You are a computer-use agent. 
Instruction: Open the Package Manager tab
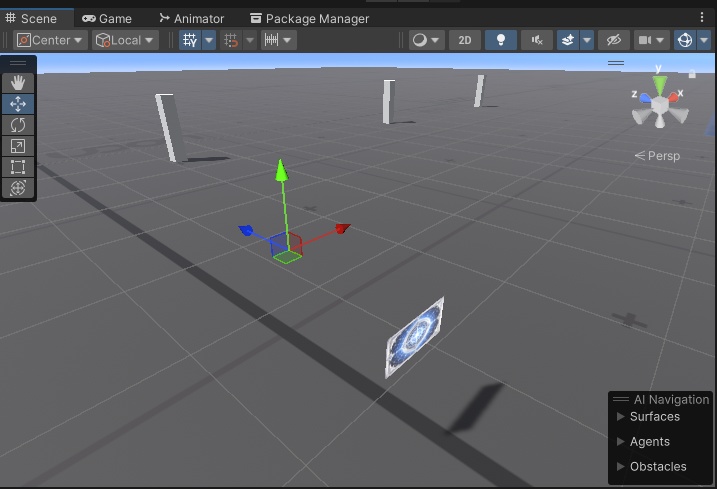pos(310,18)
